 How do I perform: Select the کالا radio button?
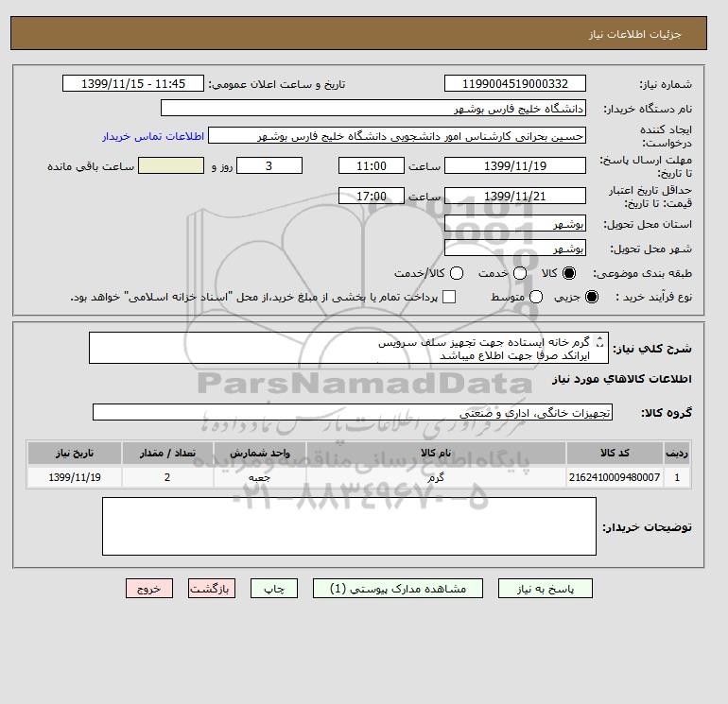(x=569, y=273)
